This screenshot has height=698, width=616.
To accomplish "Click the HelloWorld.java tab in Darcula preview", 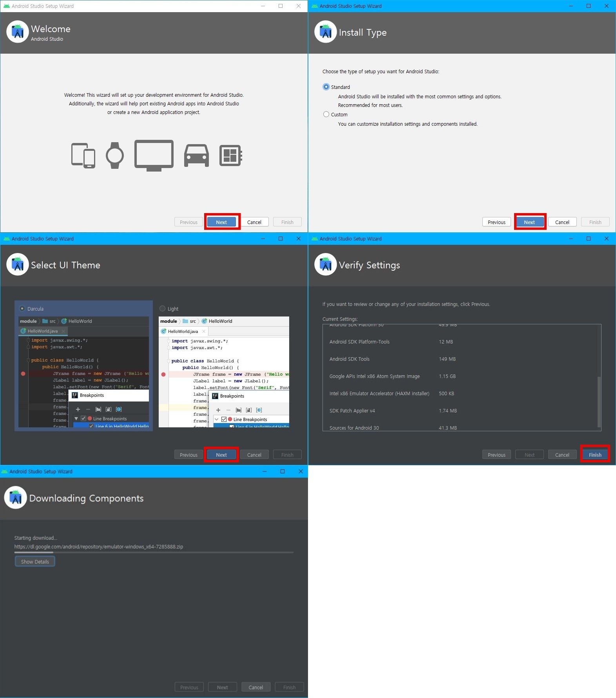I will tap(43, 331).
